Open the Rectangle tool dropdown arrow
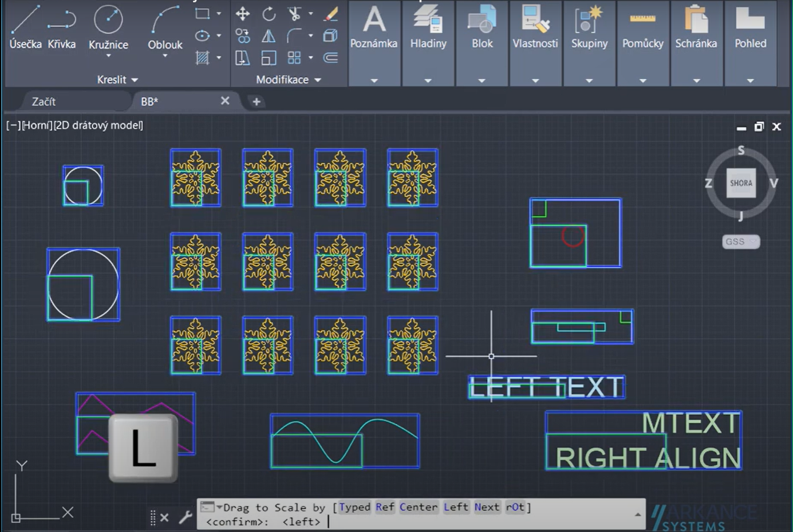Viewport: 793px width, 532px height. pos(219,13)
